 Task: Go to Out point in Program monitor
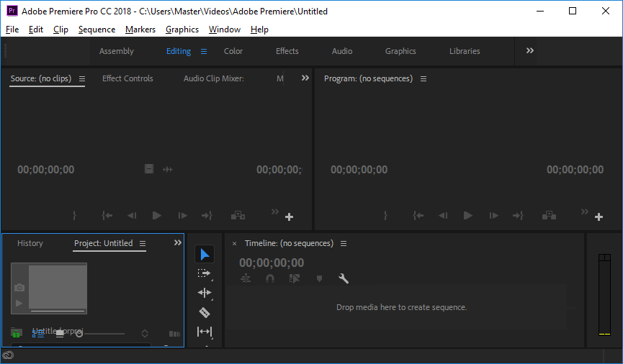pyautogui.click(x=518, y=216)
